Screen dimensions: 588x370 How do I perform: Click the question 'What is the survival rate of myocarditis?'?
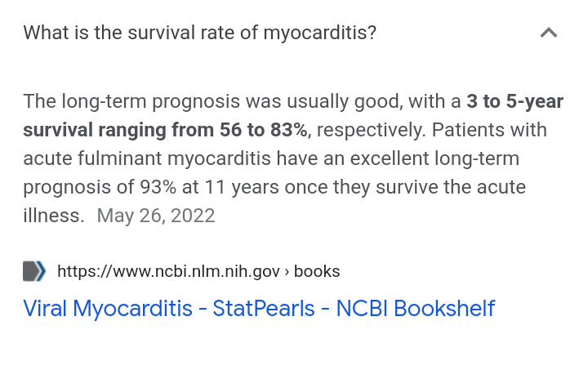[199, 33]
